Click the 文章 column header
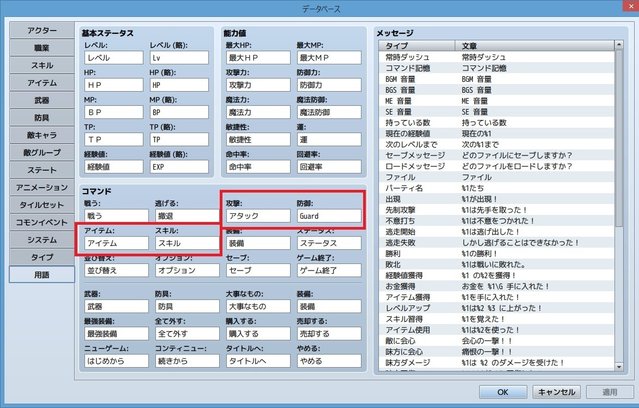This screenshot has height=408, width=639. (535, 46)
